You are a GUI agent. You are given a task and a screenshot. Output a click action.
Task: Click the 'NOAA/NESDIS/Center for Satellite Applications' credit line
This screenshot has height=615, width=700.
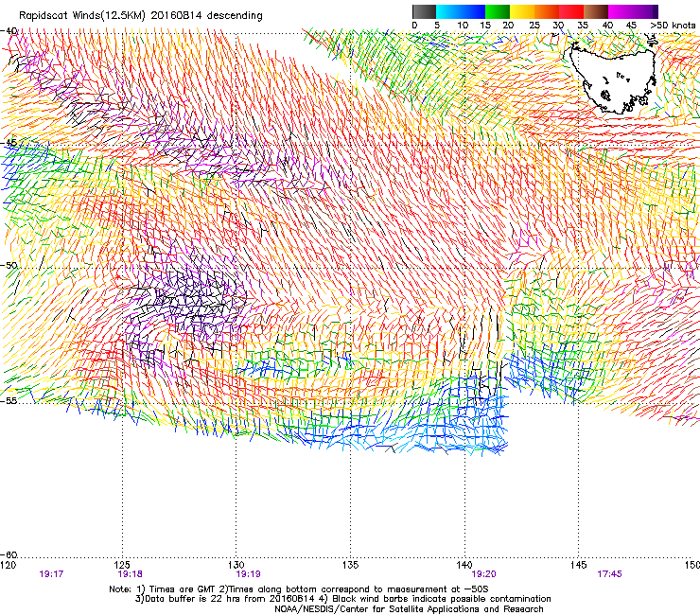409,609
